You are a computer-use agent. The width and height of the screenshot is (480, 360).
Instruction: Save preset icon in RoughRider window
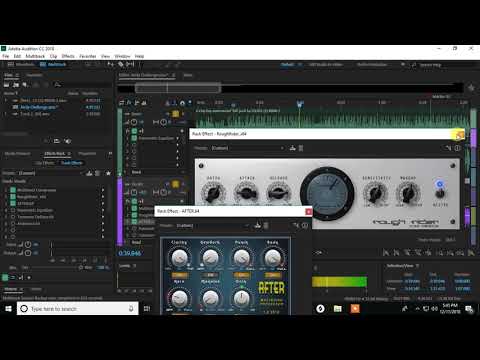pyautogui.click(x=293, y=148)
